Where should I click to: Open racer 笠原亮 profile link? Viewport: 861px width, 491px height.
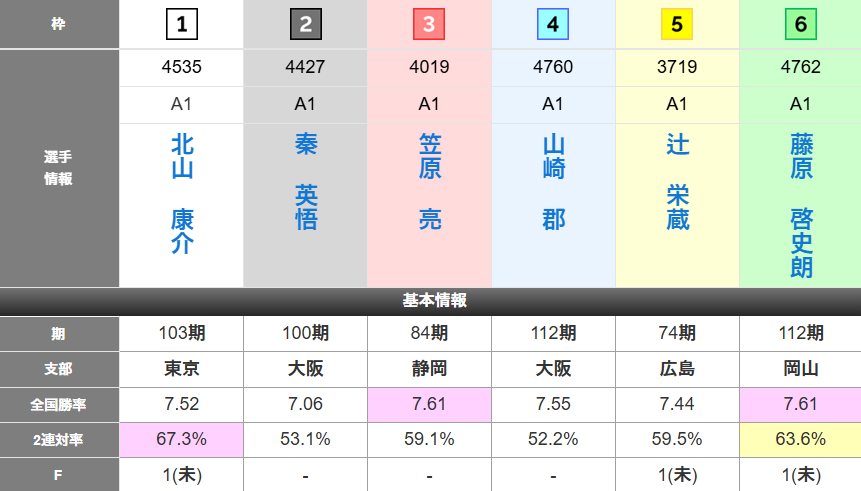[x=429, y=181]
